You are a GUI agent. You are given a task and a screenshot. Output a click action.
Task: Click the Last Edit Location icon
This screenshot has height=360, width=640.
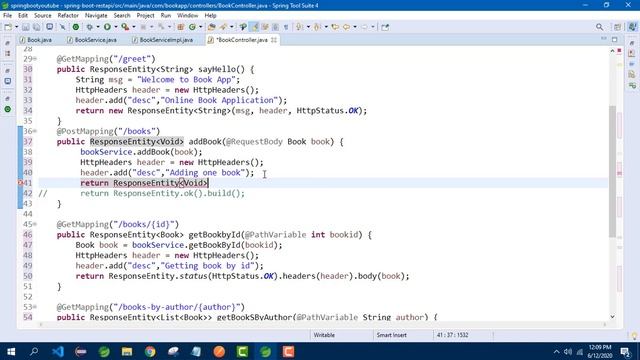coord(335,27)
